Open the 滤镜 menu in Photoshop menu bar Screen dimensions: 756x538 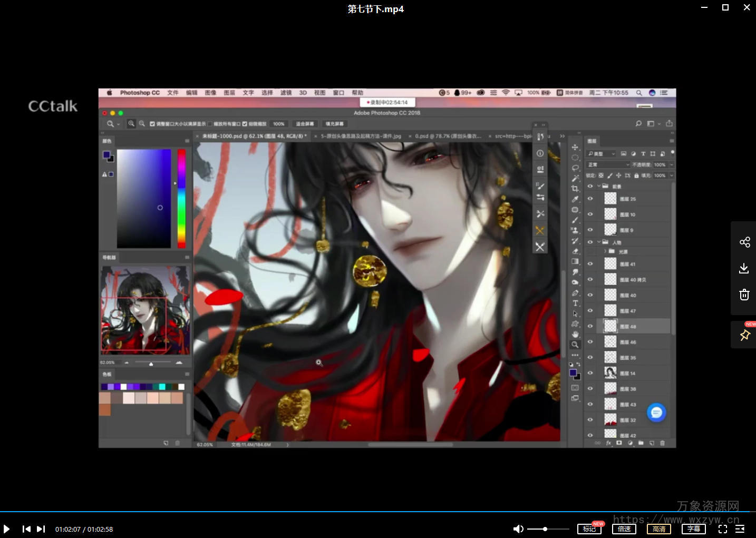pyautogui.click(x=286, y=93)
